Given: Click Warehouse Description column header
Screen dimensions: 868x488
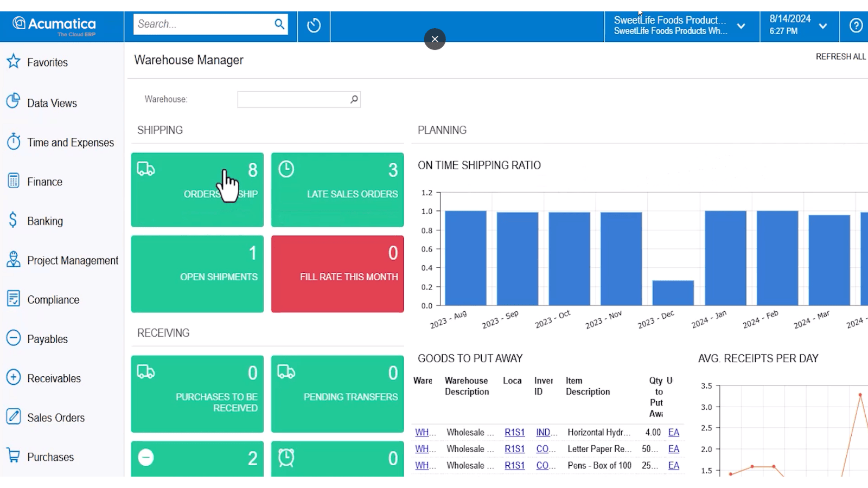Looking at the screenshot, I should (467, 386).
